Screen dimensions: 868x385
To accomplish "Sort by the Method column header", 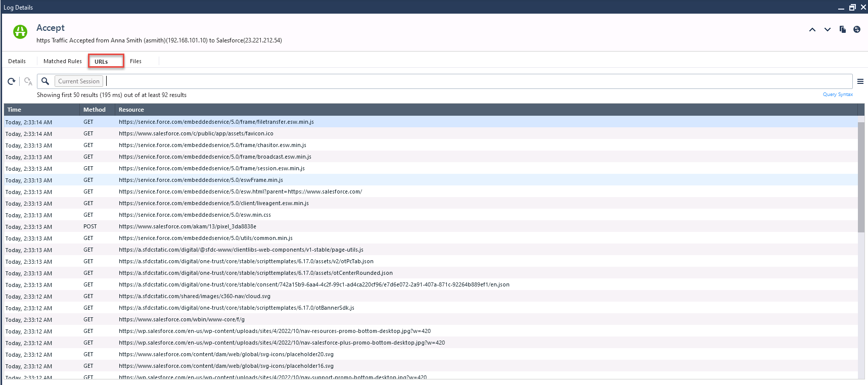I will click(98, 110).
